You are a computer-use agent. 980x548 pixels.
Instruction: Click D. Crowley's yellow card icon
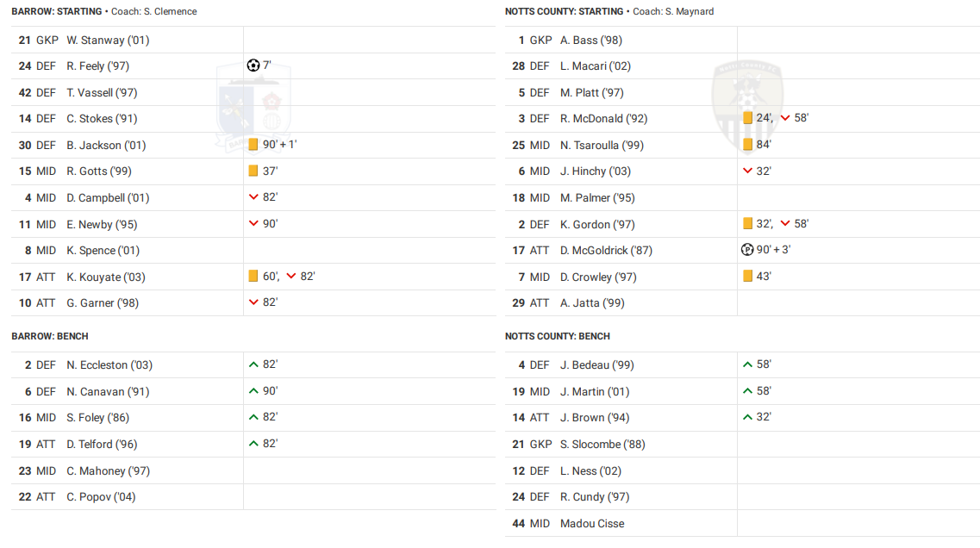click(x=747, y=277)
